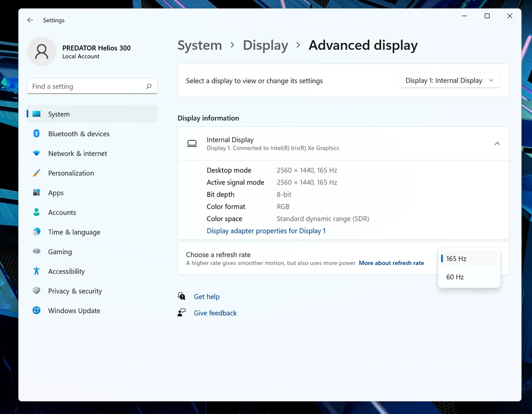
Task: Click the Network & internet wifi icon
Action: tap(36, 153)
